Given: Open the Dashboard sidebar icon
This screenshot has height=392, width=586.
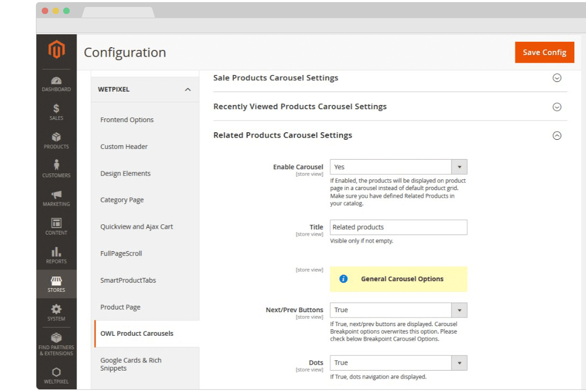Looking at the screenshot, I should (x=56, y=81).
